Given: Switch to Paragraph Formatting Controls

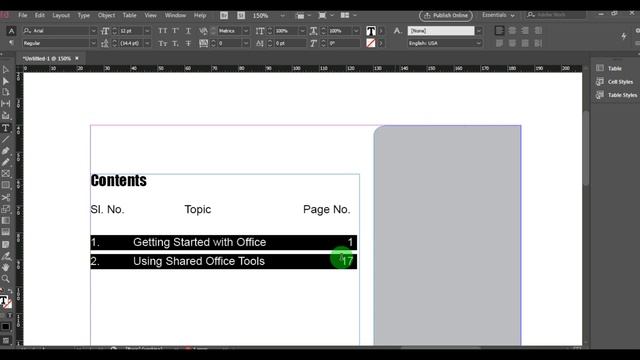Looking at the screenshot, I should (11, 43).
